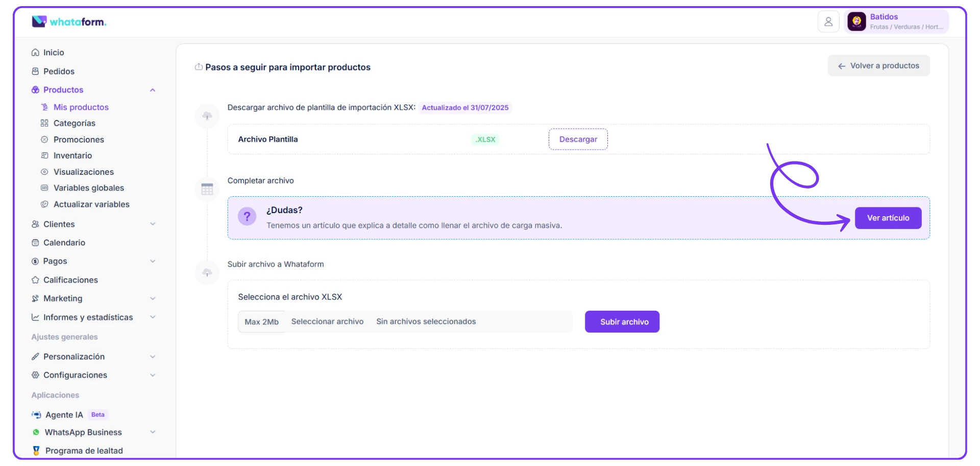Viewport: 980px width, 466px height.
Task: Click Volver a productos button
Action: tap(878, 66)
